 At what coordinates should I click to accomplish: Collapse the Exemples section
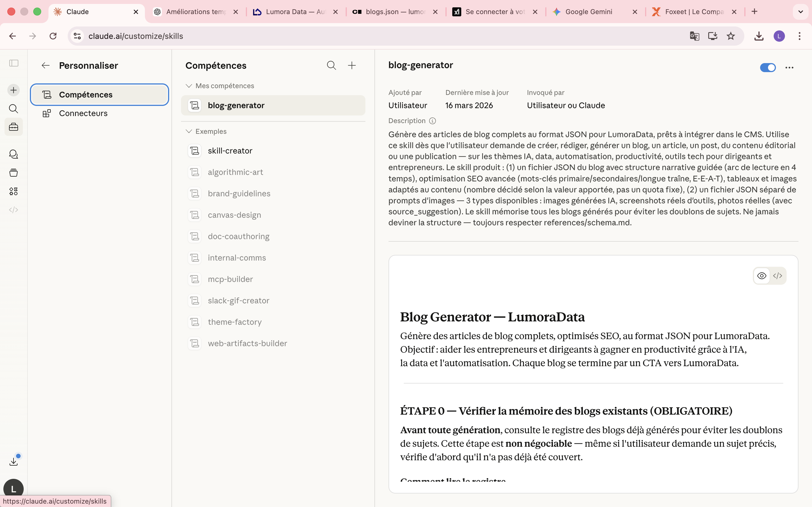[189, 132]
